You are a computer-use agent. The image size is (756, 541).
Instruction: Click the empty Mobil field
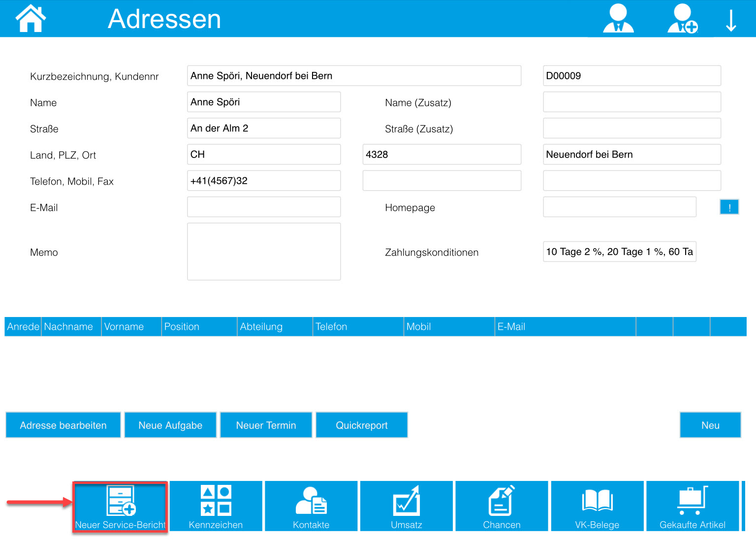442,181
